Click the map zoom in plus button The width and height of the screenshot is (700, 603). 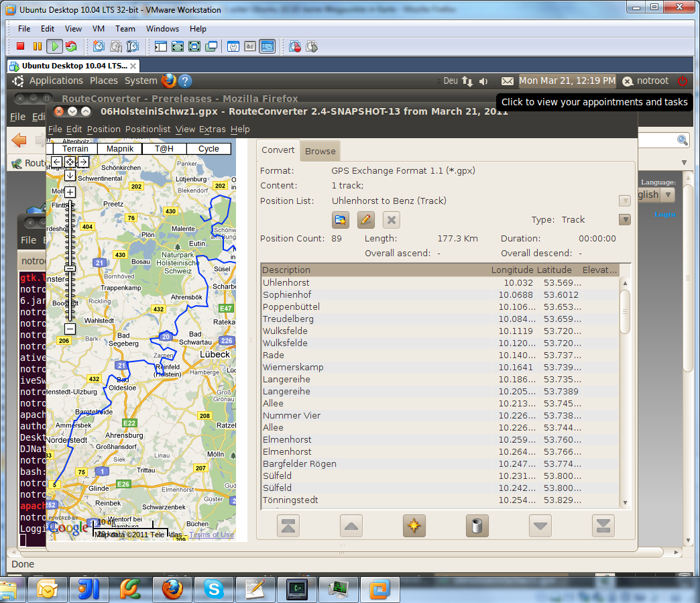[70, 192]
